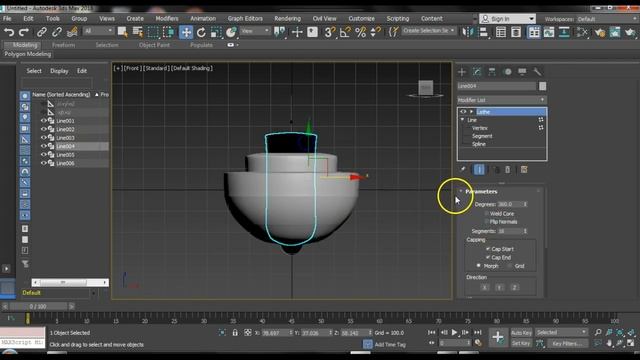This screenshot has width=640, height=360.
Task: Open the selection filter All dropdown
Action: (98, 31)
